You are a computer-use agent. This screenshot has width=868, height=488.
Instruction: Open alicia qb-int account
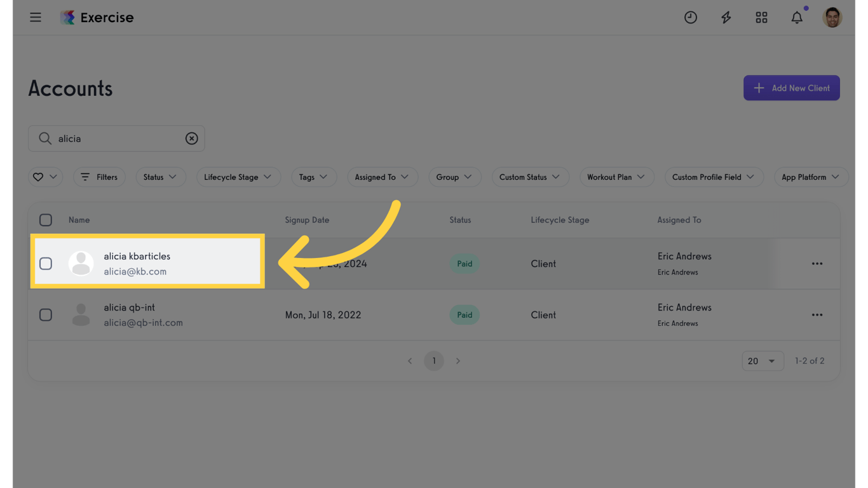point(130,308)
